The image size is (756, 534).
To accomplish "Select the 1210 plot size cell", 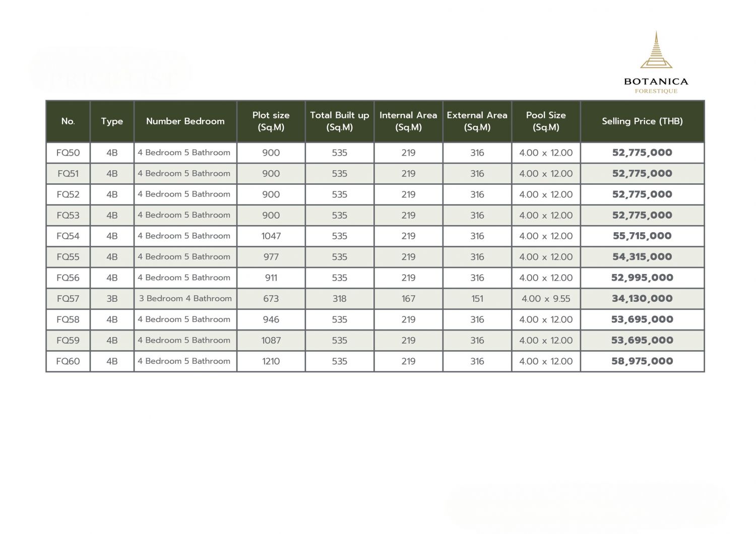I will tap(271, 361).
